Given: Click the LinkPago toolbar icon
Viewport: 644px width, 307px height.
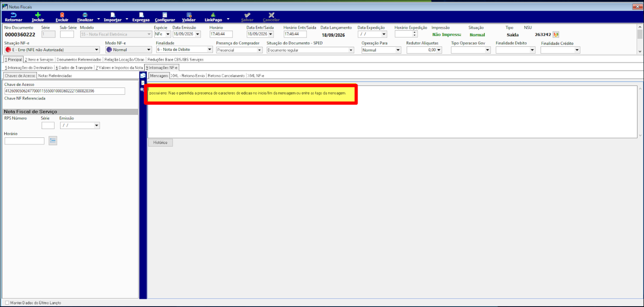Looking at the screenshot, I should click(x=213, y=15).
